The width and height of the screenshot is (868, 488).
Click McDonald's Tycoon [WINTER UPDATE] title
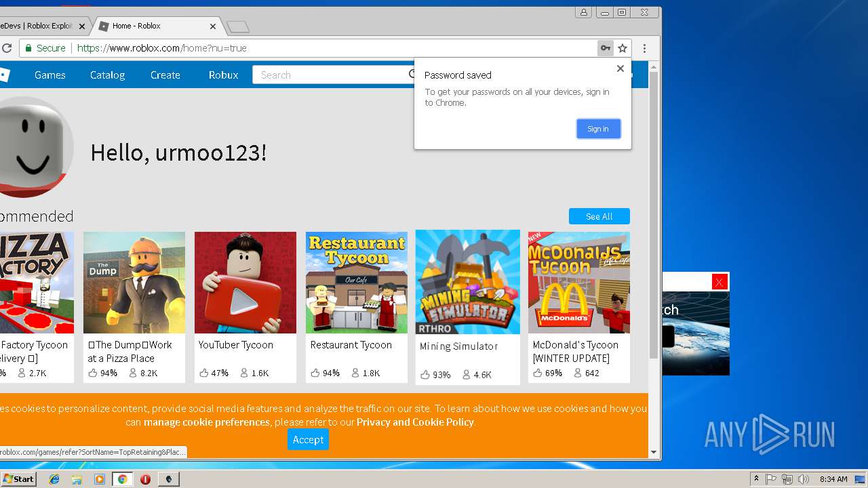pos(576,352)
